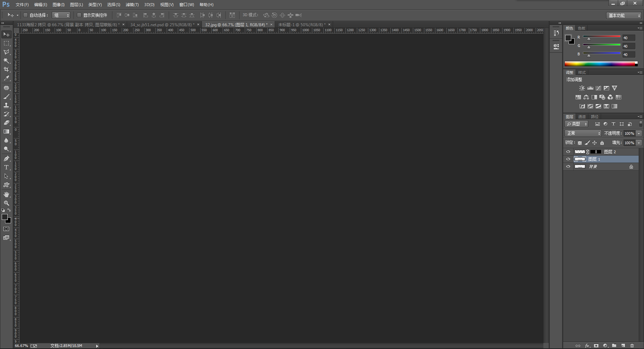
Task: Select the Eyedropper tool
Action: [6, 78]
